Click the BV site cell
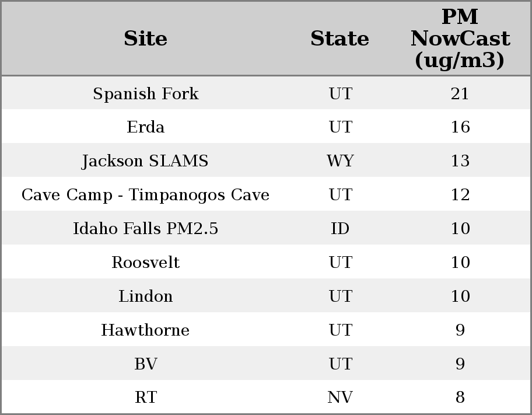Viewport: 532px width, 415px height. pyautogui.click(x=146, y=364)
